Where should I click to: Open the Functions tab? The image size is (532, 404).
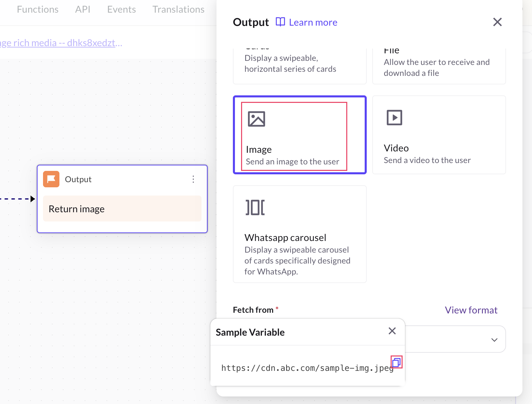38,10
